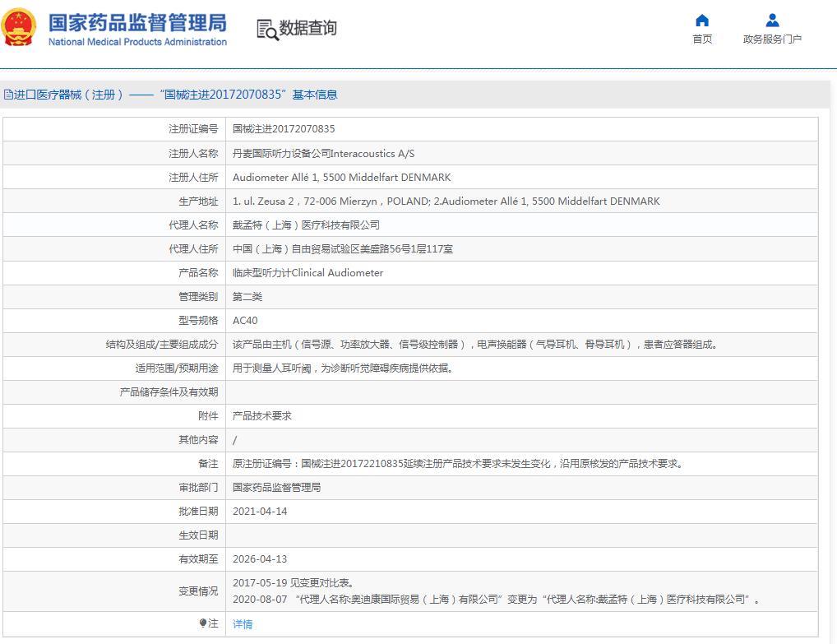The height and width of the screenshot is (644, 837).
Task: Select expiry date 2026-04-13
Action: [x=260, y=558]
